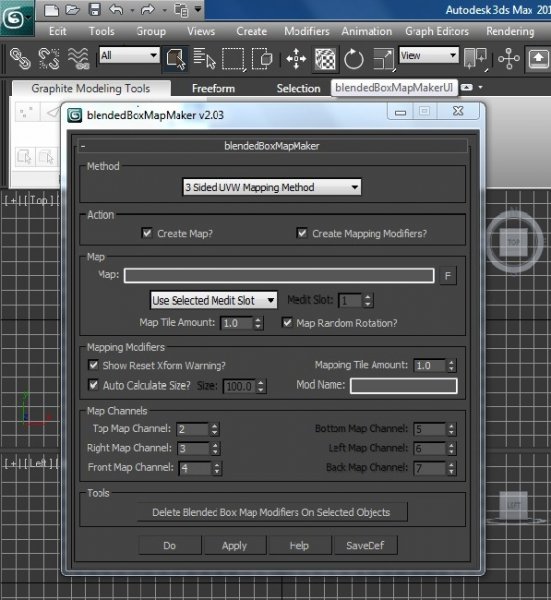Open the Use Selected Medit Slot dropdown

[214, 300]
